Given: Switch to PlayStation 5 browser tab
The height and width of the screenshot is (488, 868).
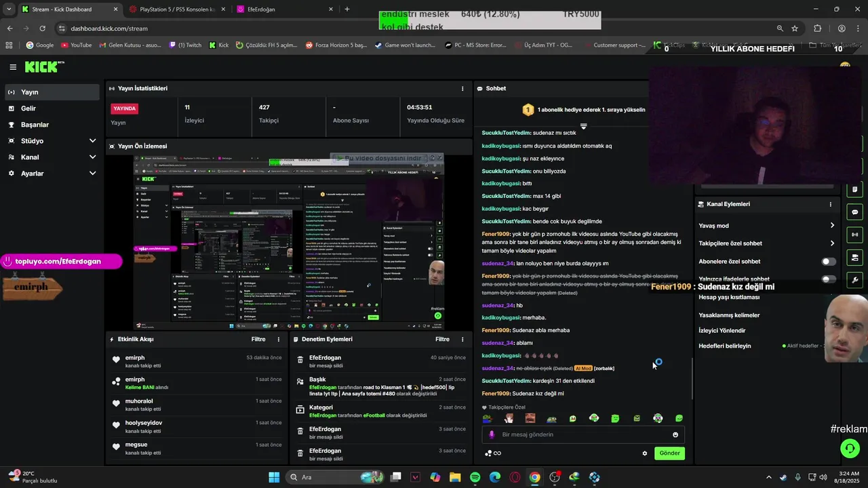Looking at the screenshot, I should (177, 9).
